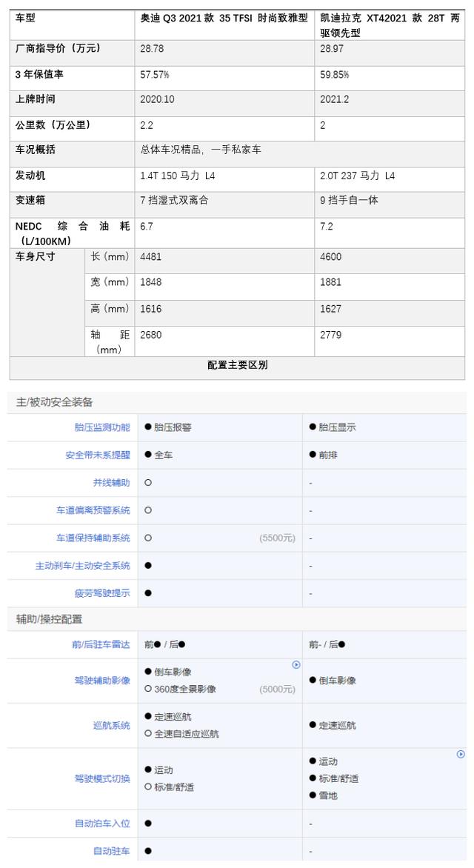474x868 pixels.
Task: Click the 巡航系统 link
Action: (x=112, y=725)
